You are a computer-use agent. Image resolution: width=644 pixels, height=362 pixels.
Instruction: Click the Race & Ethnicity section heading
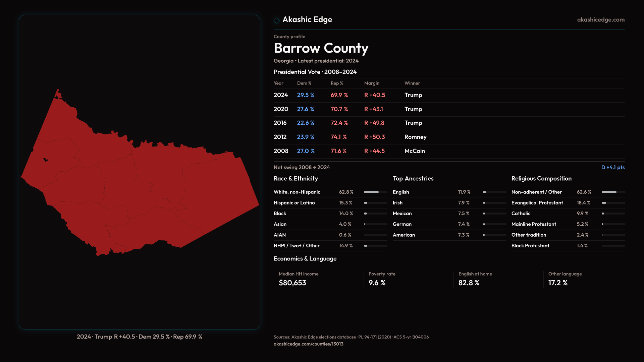[x=296, y=179]
